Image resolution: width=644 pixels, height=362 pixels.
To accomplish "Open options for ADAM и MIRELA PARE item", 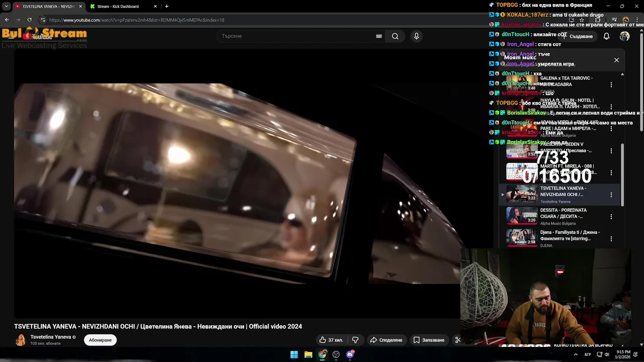I will pos(611,129).
